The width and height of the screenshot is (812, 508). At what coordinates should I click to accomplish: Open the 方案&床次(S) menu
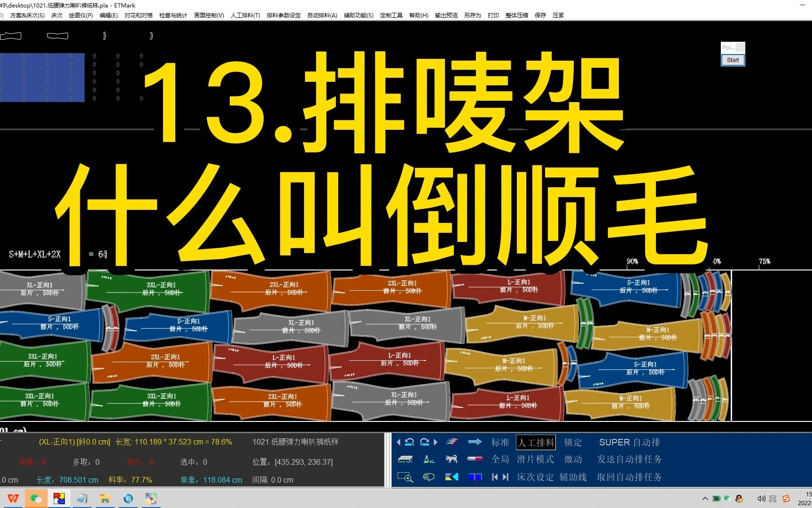[27, 15]
